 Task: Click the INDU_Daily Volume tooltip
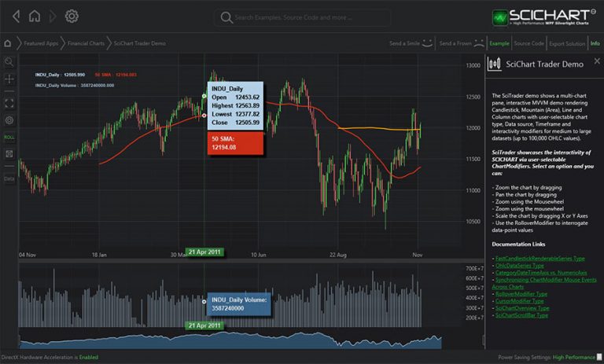tap(239, 304)
